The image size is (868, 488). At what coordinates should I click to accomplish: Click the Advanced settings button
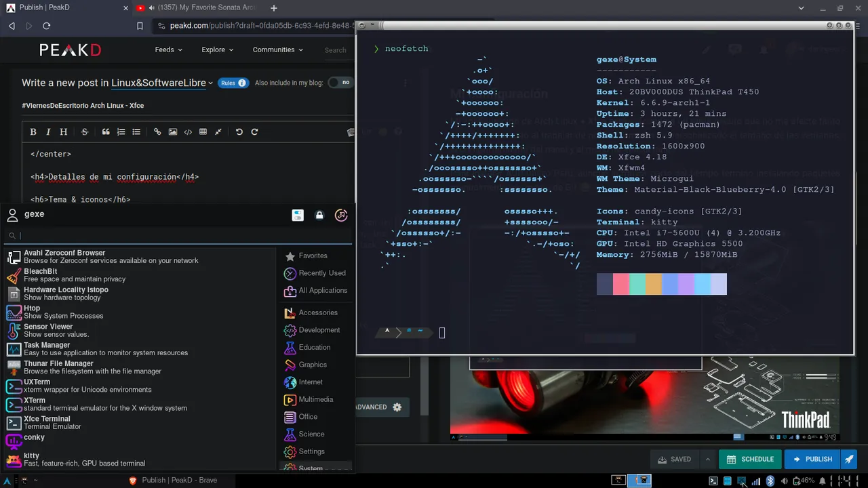[x=382, y=407]
